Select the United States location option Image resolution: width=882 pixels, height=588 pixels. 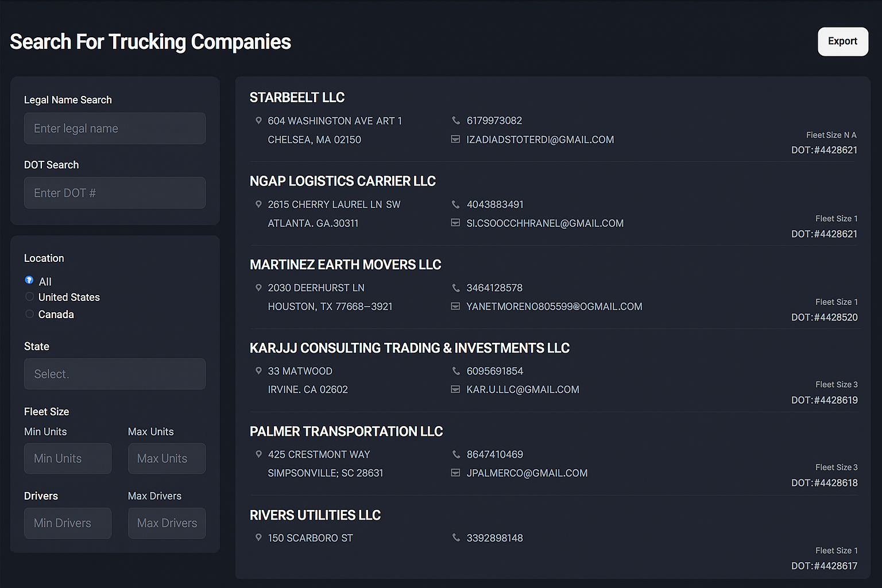click(29, 297)
